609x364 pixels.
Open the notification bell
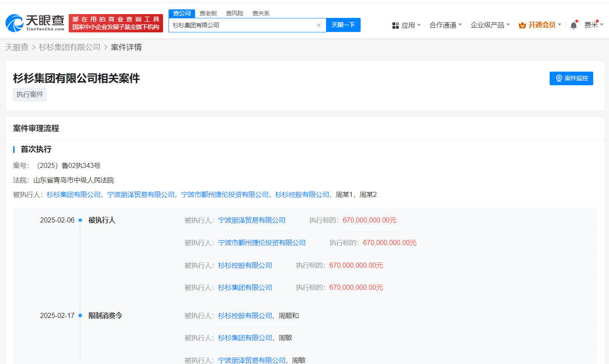[x=574, y=26]
